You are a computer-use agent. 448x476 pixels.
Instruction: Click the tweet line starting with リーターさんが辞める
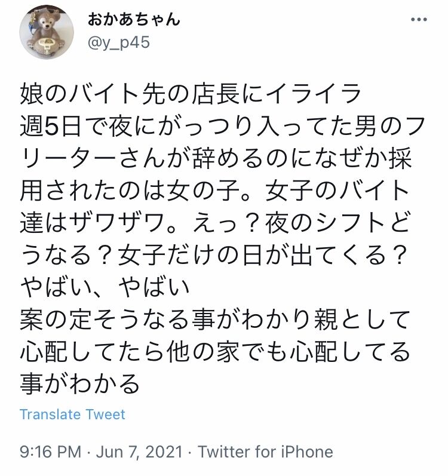pos(216,159)
